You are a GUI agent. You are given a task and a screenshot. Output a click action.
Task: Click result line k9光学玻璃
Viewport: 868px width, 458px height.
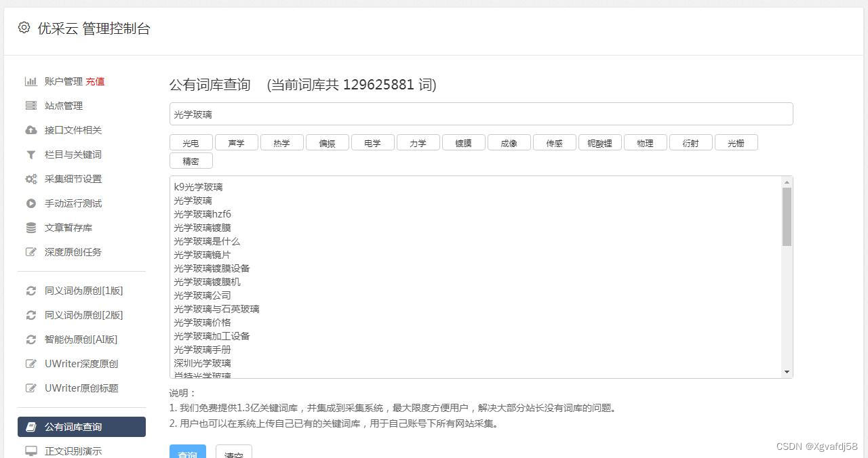pos(198,187)
